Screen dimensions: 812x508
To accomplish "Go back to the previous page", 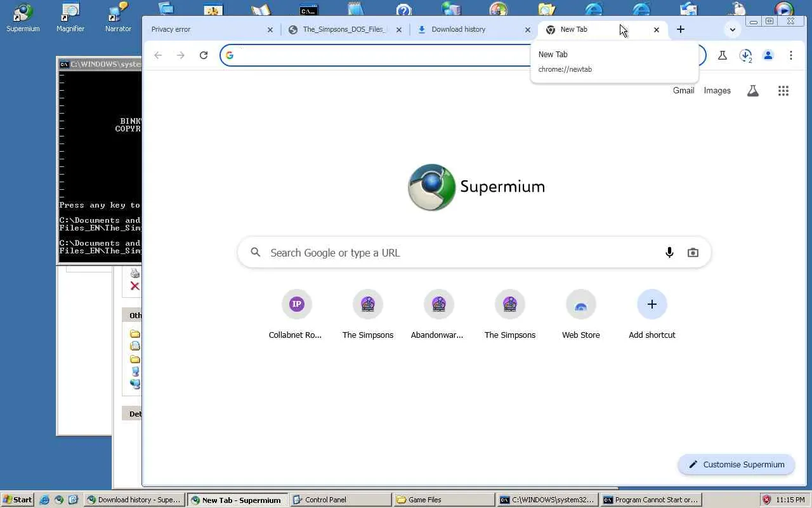I will (x=158, y=55).
